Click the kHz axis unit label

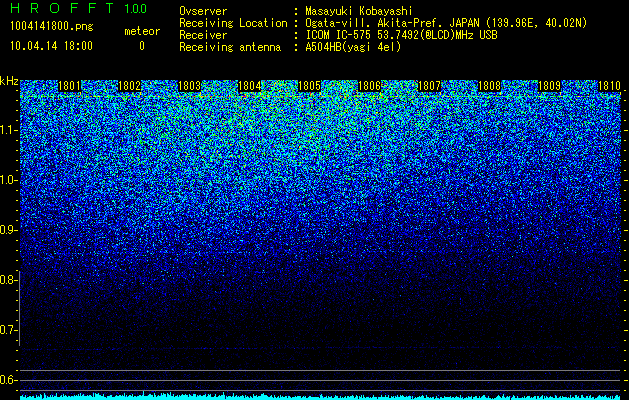point(9,81)
